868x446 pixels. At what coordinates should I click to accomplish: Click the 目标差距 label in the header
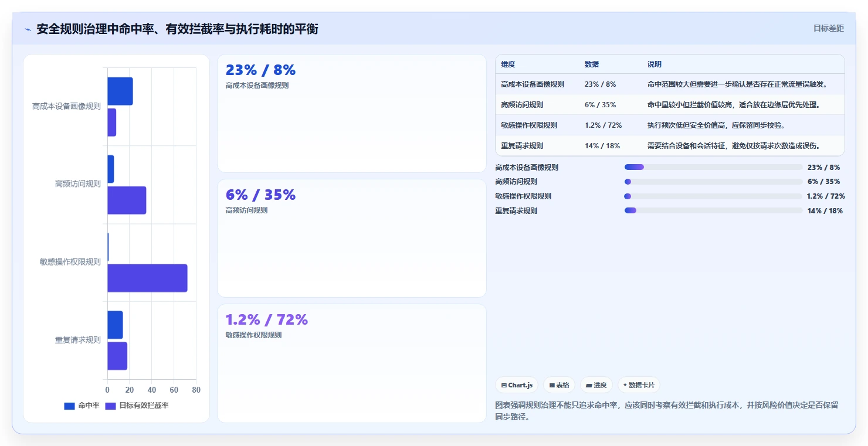pos(829,28)
